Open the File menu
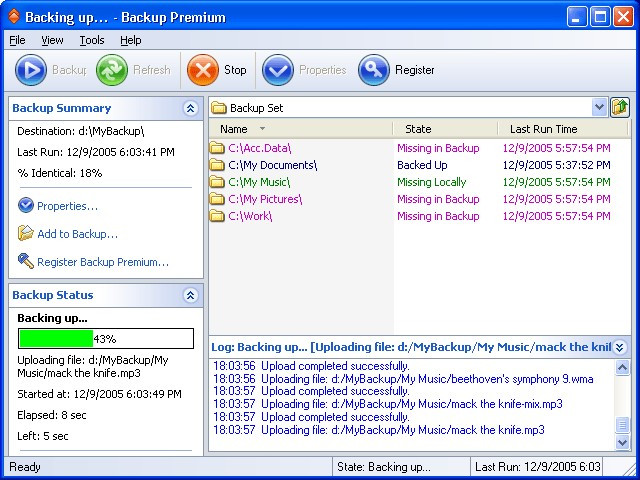The width and height of the screenshot is (640, 480). 17,40
